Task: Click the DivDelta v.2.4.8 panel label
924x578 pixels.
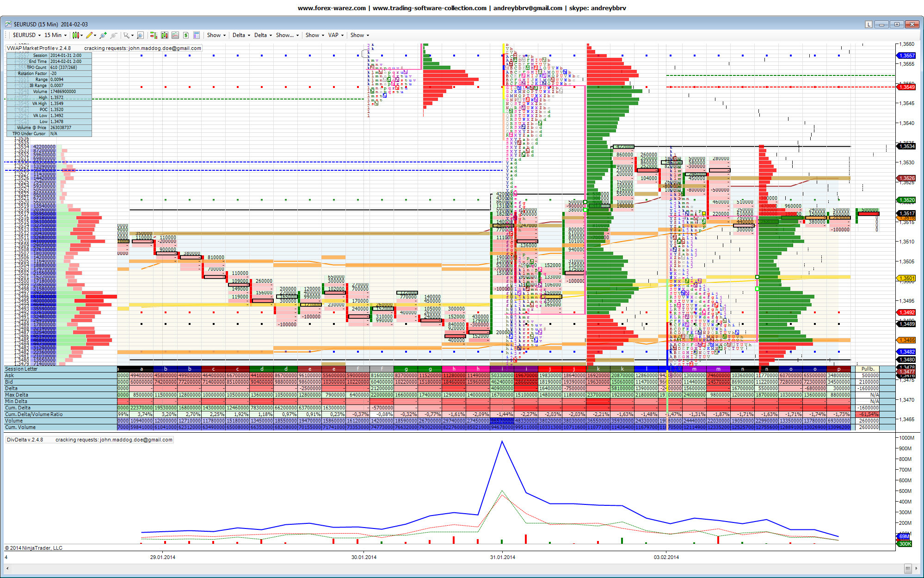Action: click(25, 440)
